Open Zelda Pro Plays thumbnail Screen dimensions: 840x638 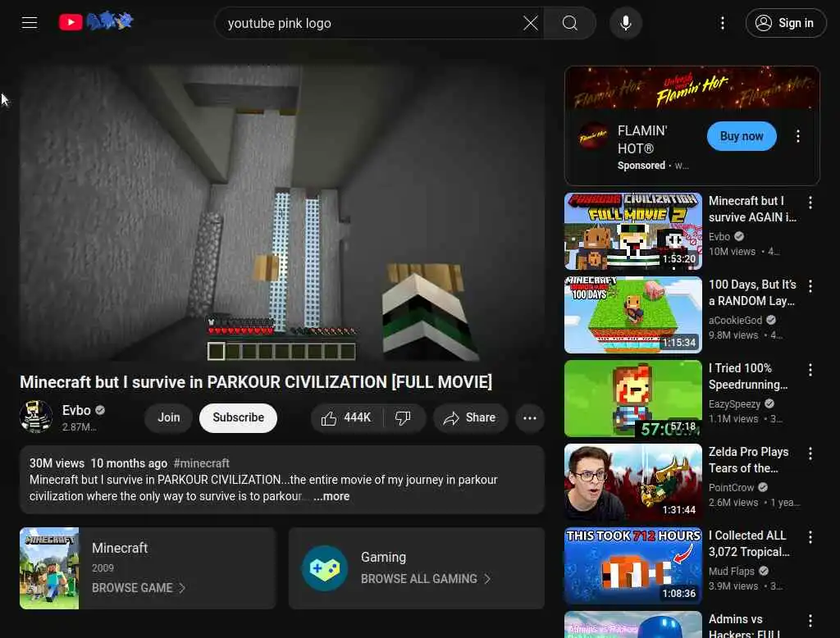(633, 482)
